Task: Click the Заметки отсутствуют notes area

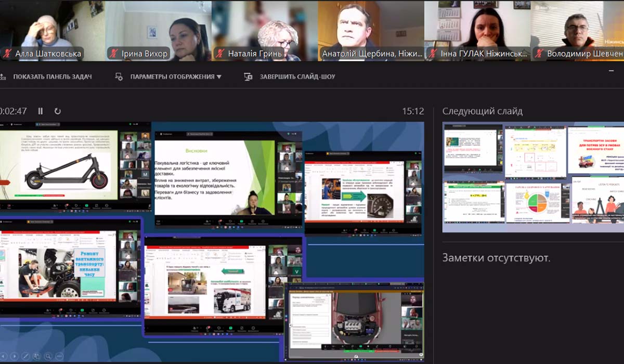Action: 496,258
